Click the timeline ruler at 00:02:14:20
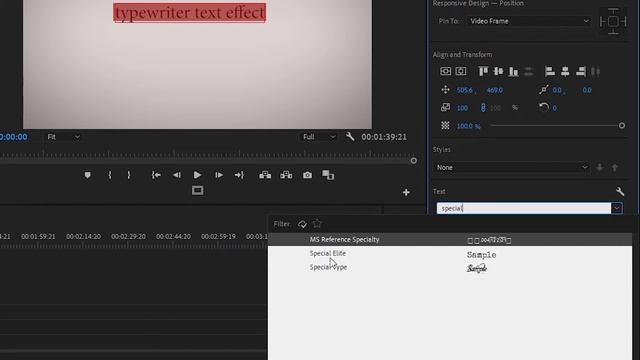The width and height of the screenshot is (640, 360). (83, 236)
